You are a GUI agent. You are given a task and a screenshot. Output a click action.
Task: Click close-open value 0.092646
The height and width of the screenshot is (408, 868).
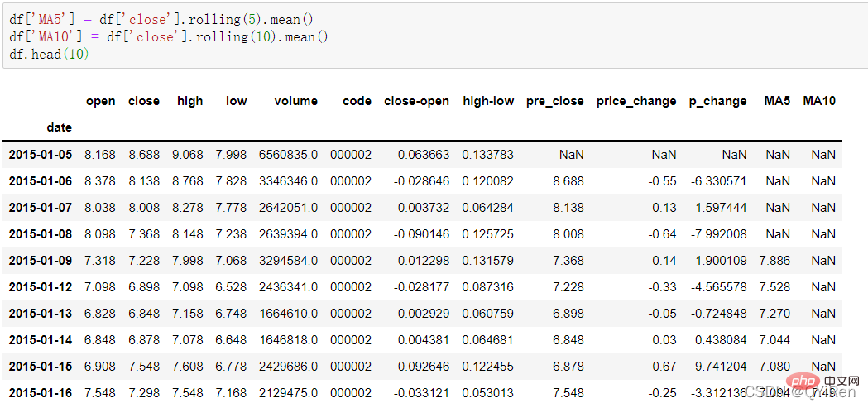[x=424, y=367]
